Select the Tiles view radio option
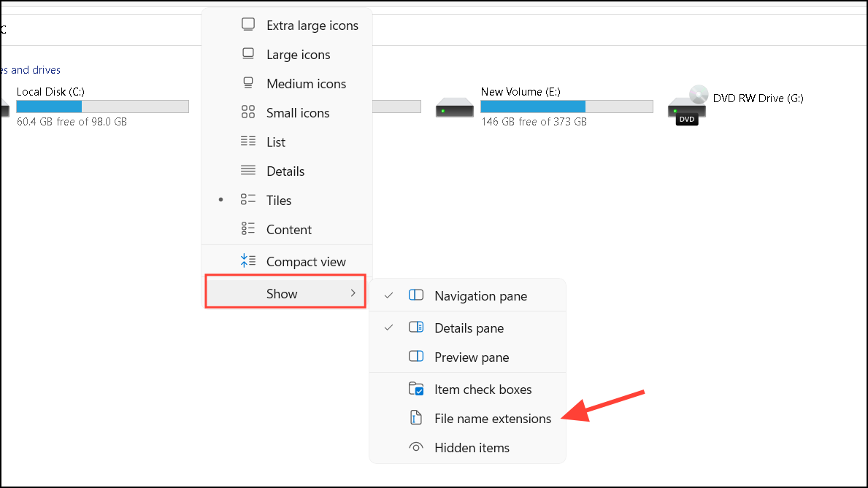This screenshot has width=868, height=488. pyautogui.click(x=280, y=200)
